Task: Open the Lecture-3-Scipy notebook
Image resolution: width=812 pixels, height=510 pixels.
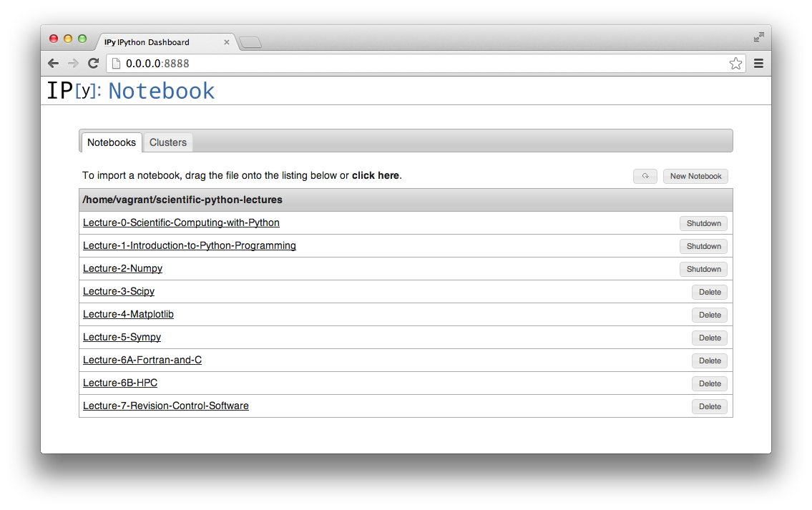Action: pyautogui.click(x=119, y=291)
